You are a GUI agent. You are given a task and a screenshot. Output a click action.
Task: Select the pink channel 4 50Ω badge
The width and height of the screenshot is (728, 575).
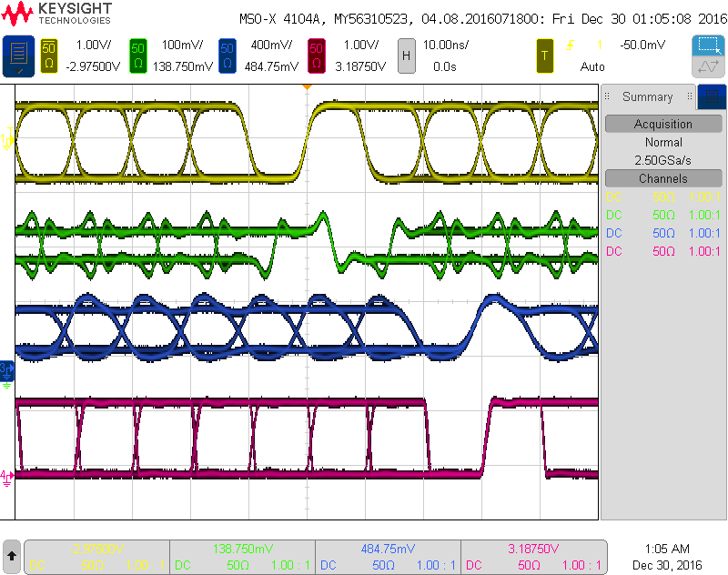(316, 55)
